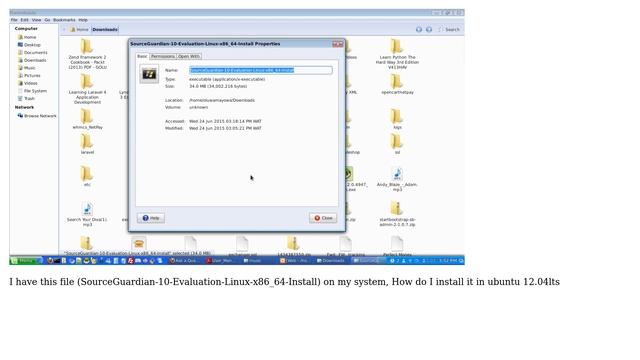640x360 pixels.
Task: Click the forward navigation arrow icon
Action: coord(429,30)
